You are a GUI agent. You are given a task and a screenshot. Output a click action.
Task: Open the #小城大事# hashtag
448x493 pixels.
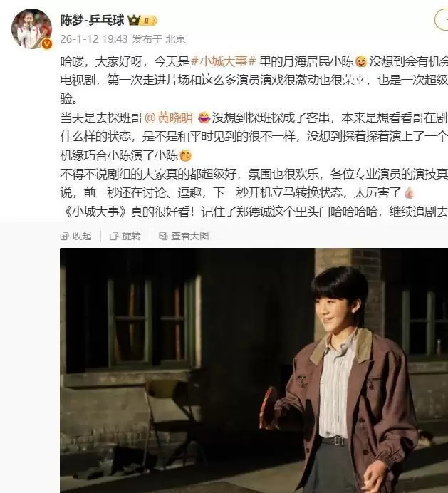pos(224,61)
